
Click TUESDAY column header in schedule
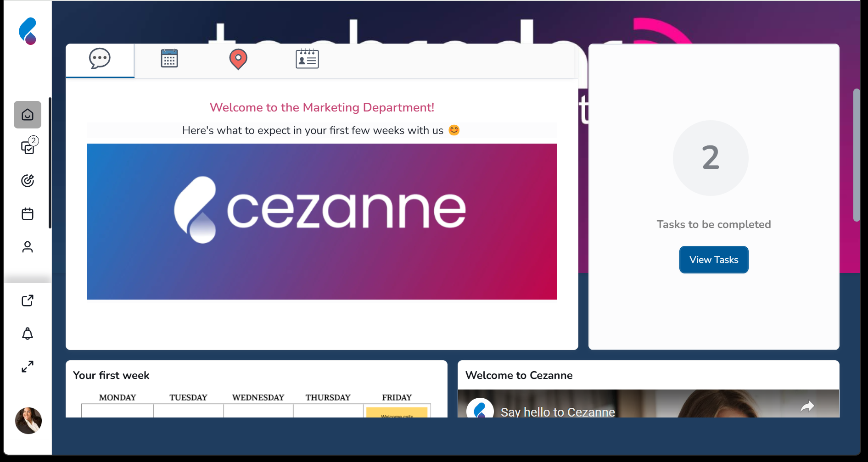188,397
